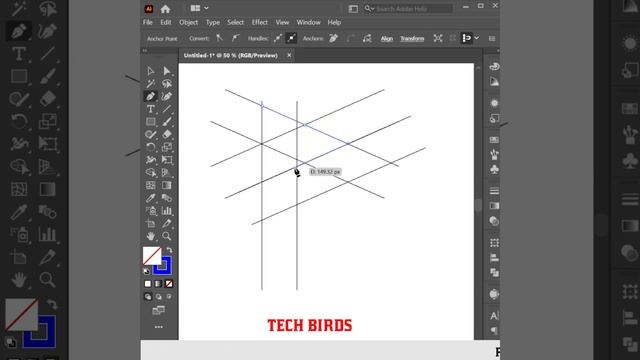Enable Draw Behind mode
This screenshot has height=360, width=640.
pos(158,297)
